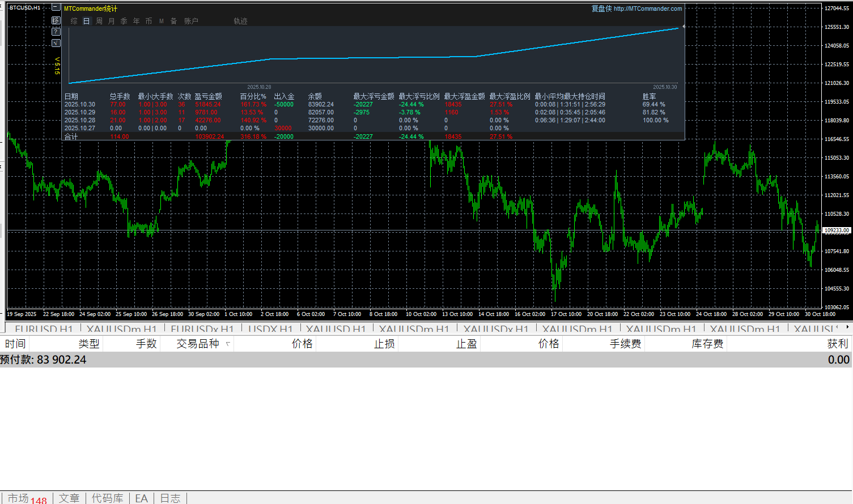Sort by the 库存费 column header
This screenshot has height=504, width=853.
tap(707, 344)
